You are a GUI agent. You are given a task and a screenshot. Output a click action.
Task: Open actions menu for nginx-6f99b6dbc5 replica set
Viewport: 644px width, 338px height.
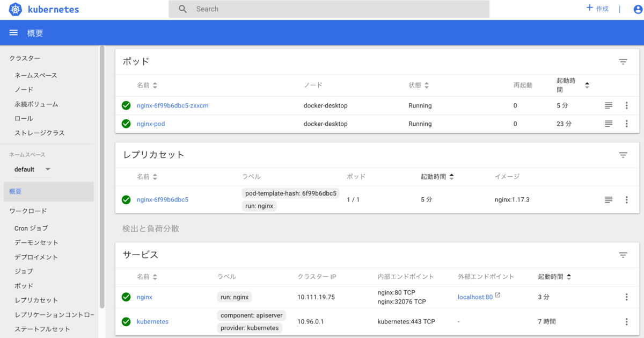click(626, 200)
